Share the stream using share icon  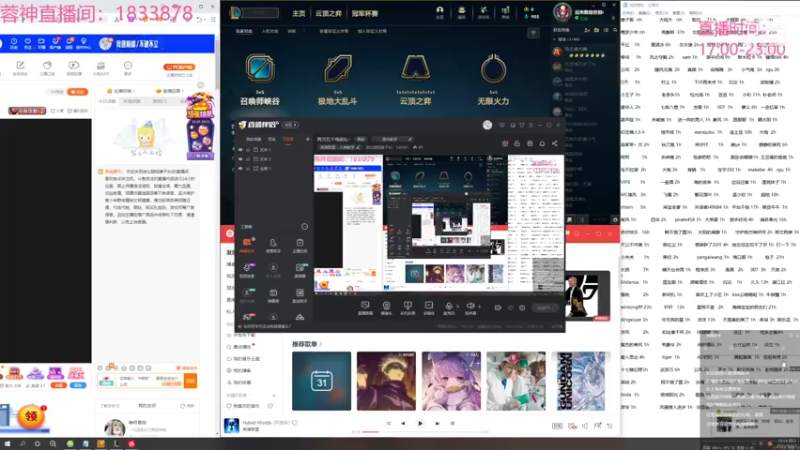555,144
